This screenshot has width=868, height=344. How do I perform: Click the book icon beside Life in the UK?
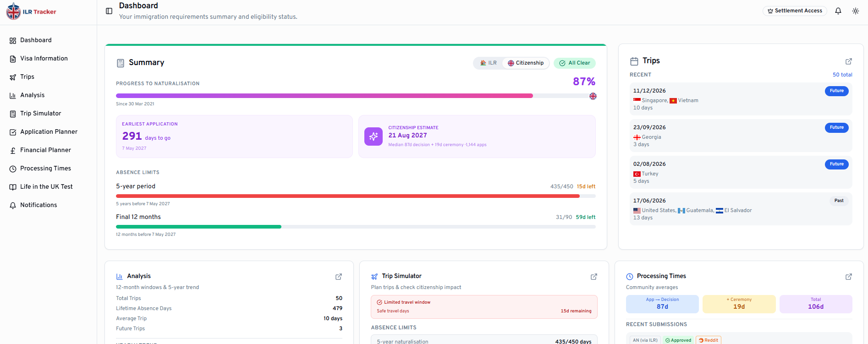click(x=13, y=187)
